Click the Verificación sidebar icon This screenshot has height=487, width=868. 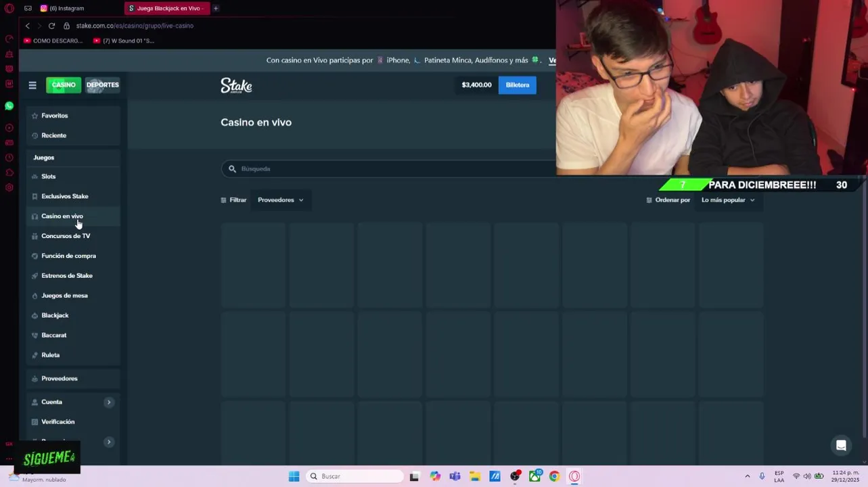[35, 422]
